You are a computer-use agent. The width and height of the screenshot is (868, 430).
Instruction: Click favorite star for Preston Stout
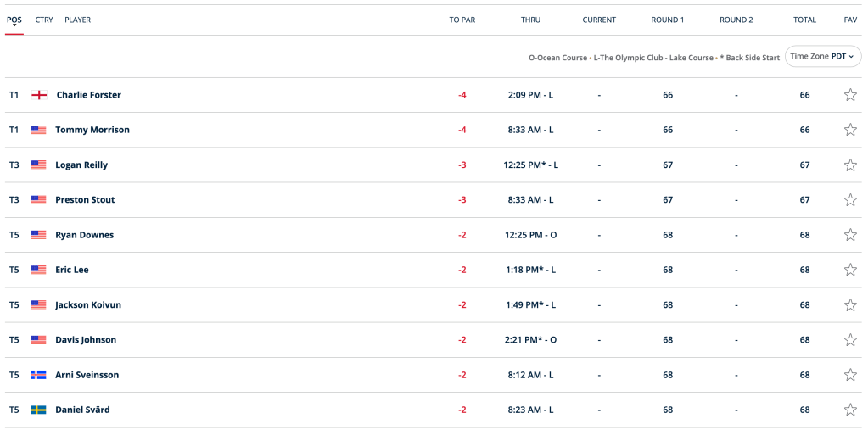tap(850, 200)
